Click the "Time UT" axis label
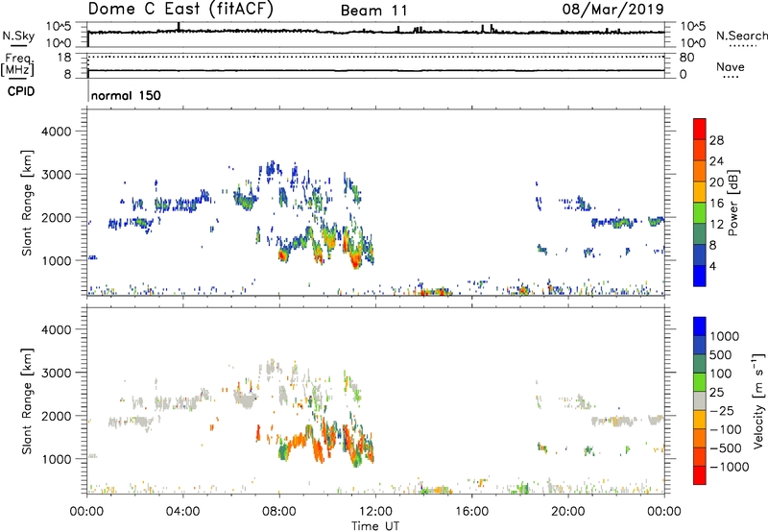 click(x=375, y=526)
